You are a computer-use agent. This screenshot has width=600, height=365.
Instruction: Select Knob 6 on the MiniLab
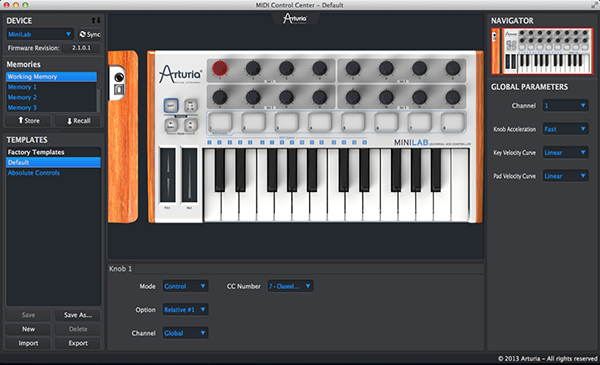[x=386, y=68]
